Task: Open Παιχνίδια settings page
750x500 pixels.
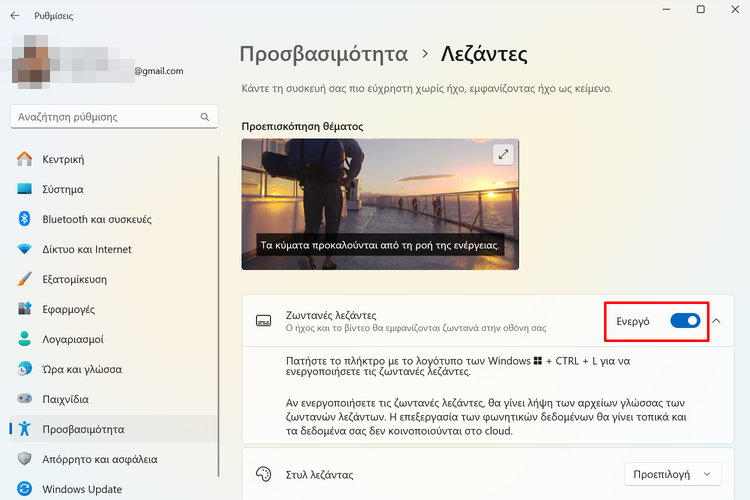Action: point(114,399)
